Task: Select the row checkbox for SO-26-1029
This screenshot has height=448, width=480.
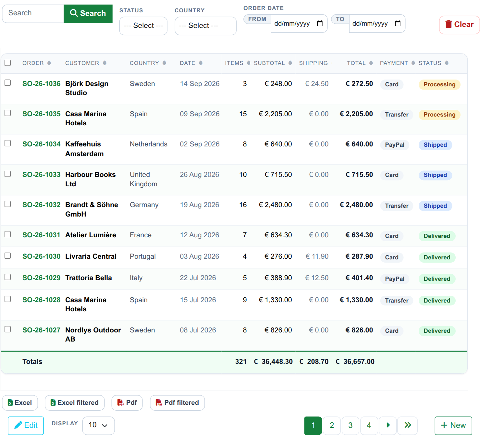Action: click(8, 277)
